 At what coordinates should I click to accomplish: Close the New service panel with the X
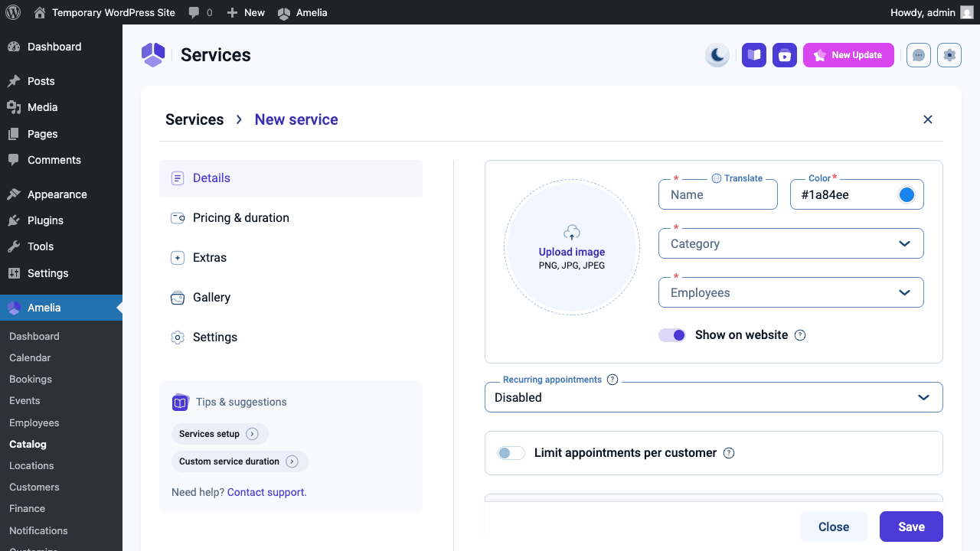(x=928, y=119)
